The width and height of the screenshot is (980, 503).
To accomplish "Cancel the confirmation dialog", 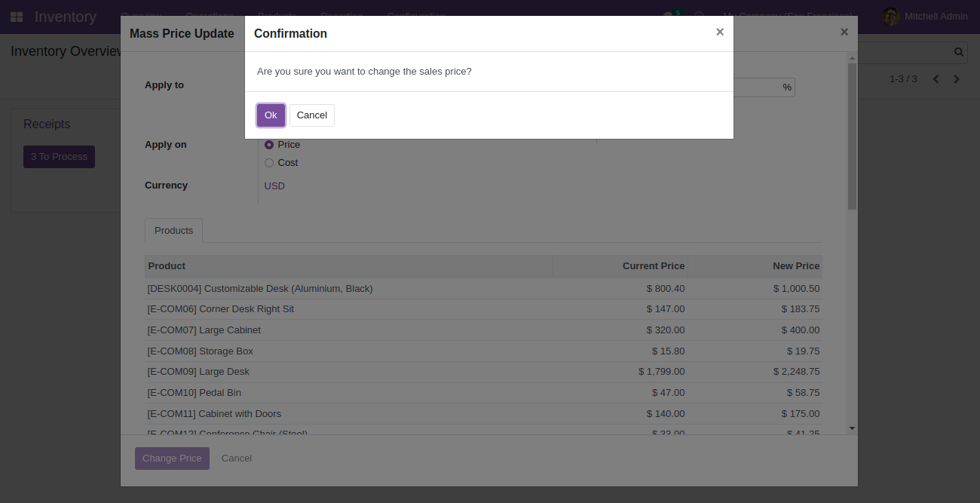I will pyautogui.click(x=312, y=115).
